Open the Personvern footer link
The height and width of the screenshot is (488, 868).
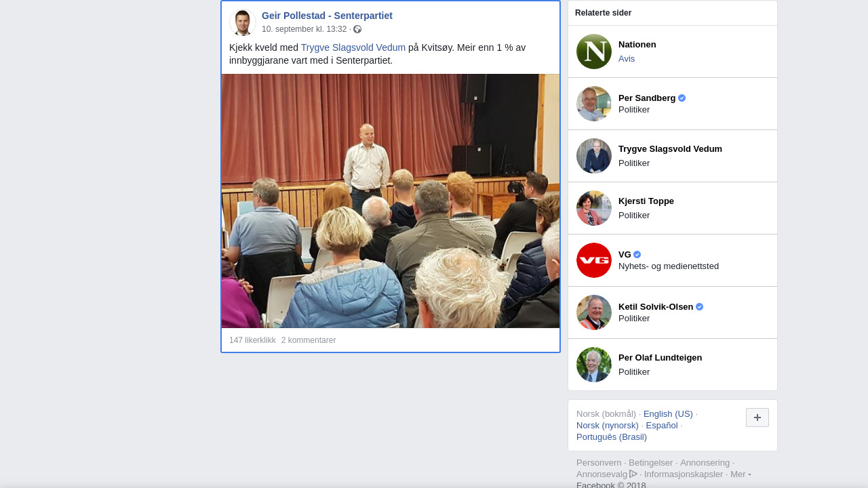(x=599, y=463)
